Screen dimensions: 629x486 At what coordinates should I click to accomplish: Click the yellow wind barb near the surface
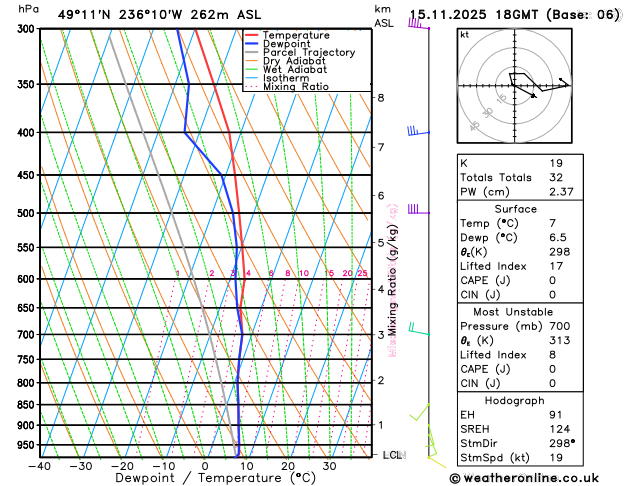tap(436, 462)
